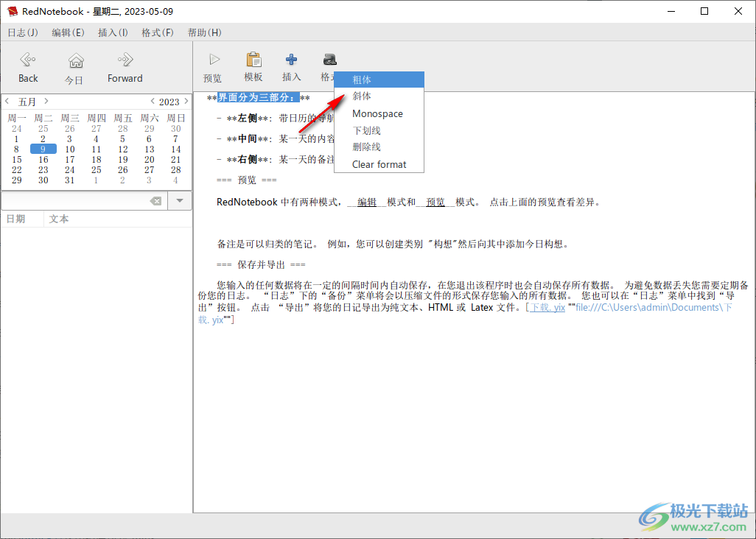
Task: Select calendar day 22
Action: point(17,169)
